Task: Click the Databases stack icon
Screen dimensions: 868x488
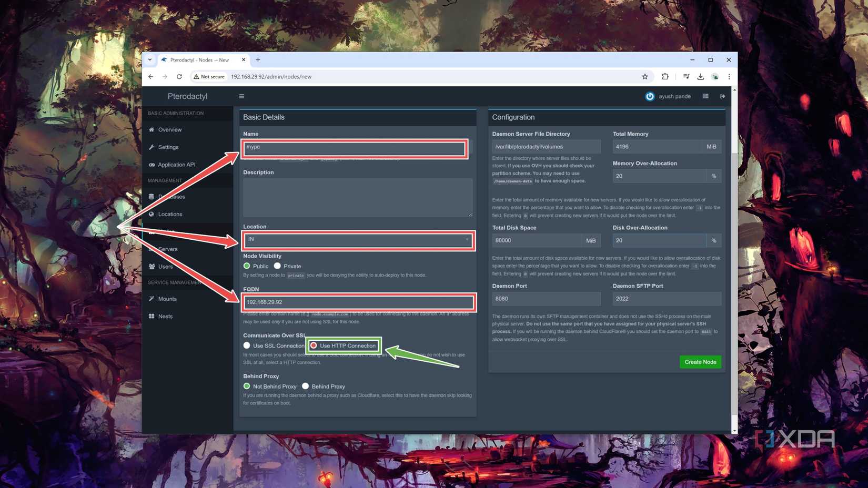Action: click(x=152, y=197)
